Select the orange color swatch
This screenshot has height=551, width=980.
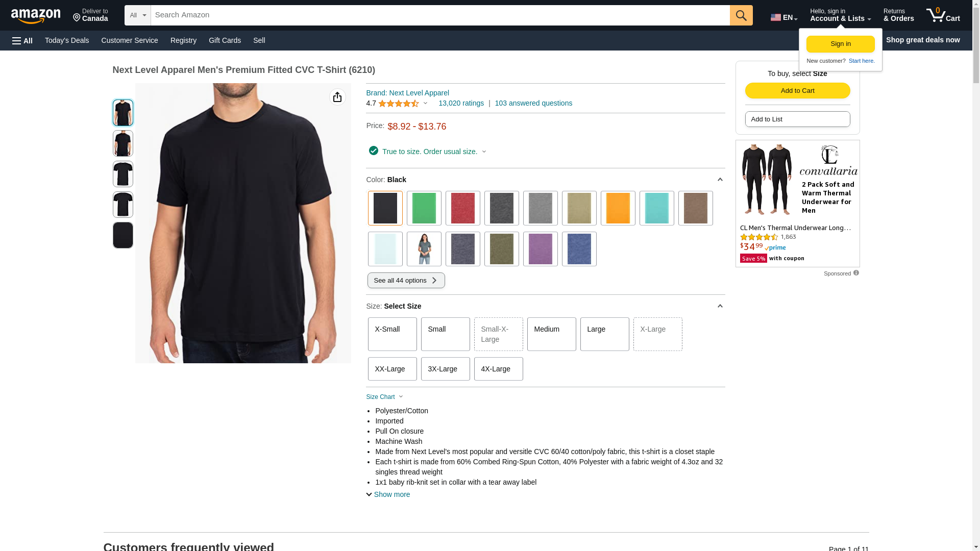click(x=618, y=208)
